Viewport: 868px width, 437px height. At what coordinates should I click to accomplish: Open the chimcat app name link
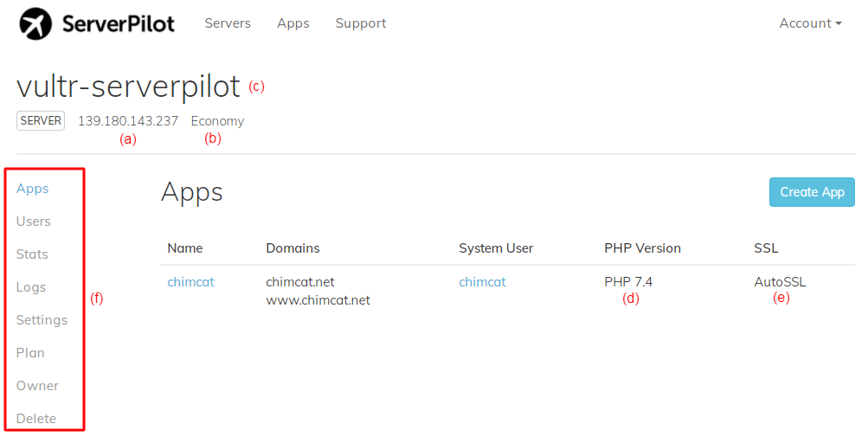click(x=190, y=282)
